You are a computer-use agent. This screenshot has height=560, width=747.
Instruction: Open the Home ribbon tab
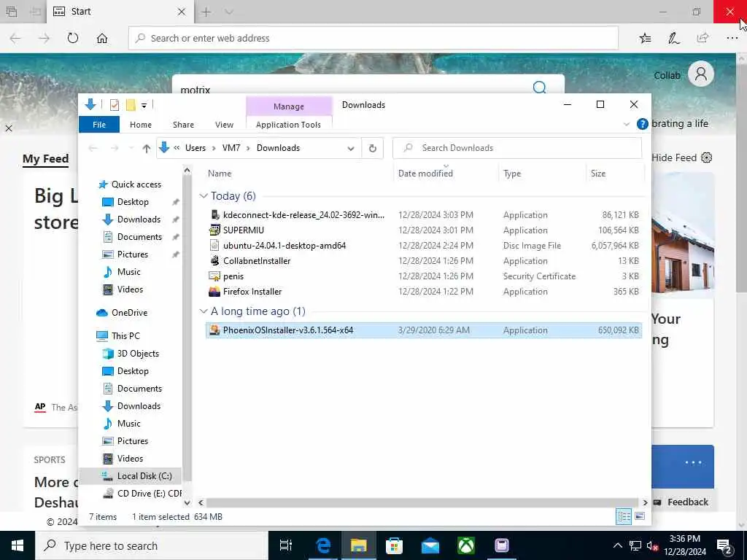tap(141, 124)
